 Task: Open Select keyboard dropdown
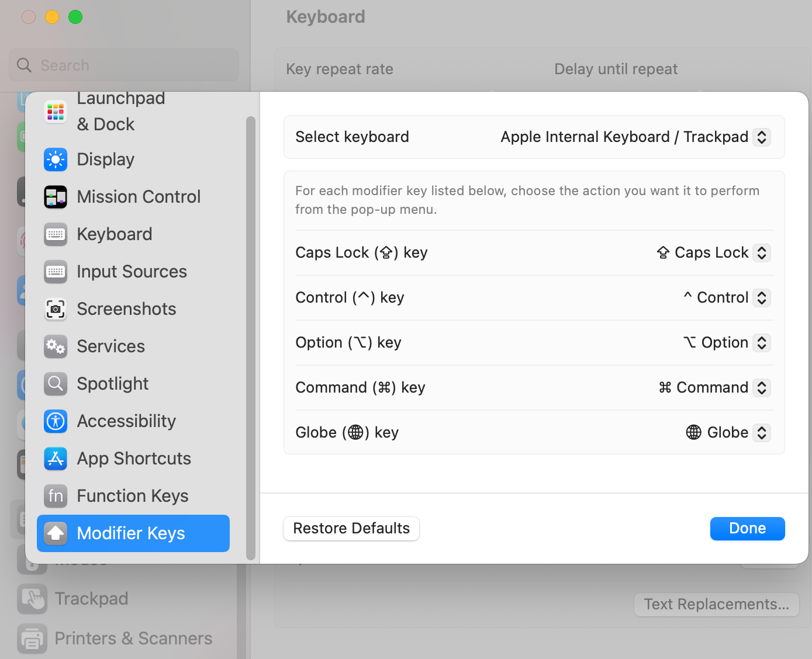click(x=762, y=137)
